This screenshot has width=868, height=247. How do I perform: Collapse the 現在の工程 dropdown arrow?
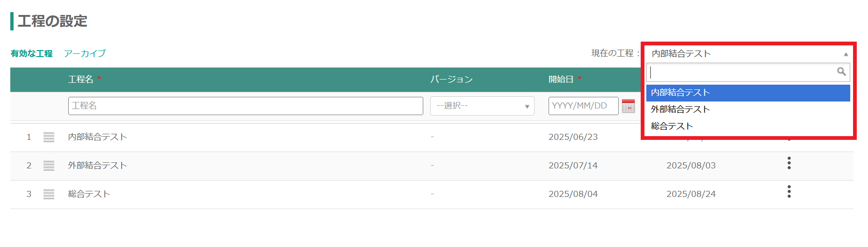846,54
